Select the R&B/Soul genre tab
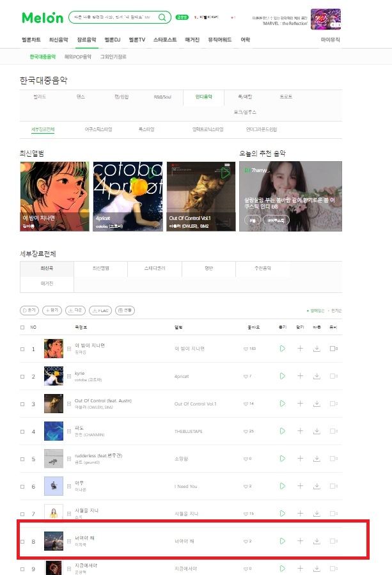392x575 pixels. click(162, 97)
